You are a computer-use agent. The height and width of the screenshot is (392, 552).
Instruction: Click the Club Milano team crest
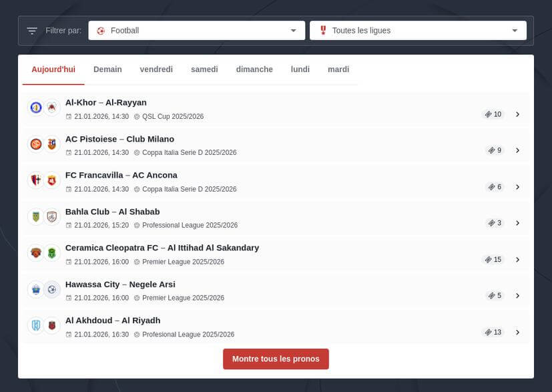(x=52, y=144)
